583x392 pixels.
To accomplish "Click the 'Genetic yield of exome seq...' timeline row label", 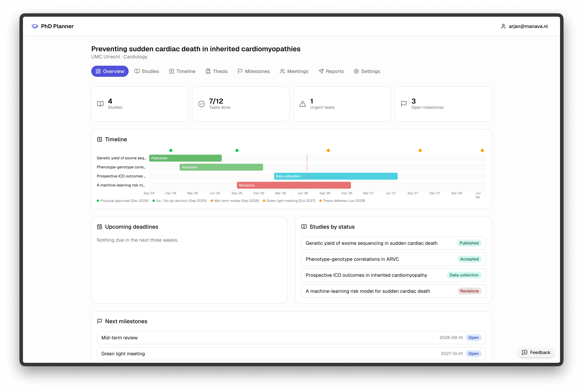I will pyautogui.click(x=122, y=158).
